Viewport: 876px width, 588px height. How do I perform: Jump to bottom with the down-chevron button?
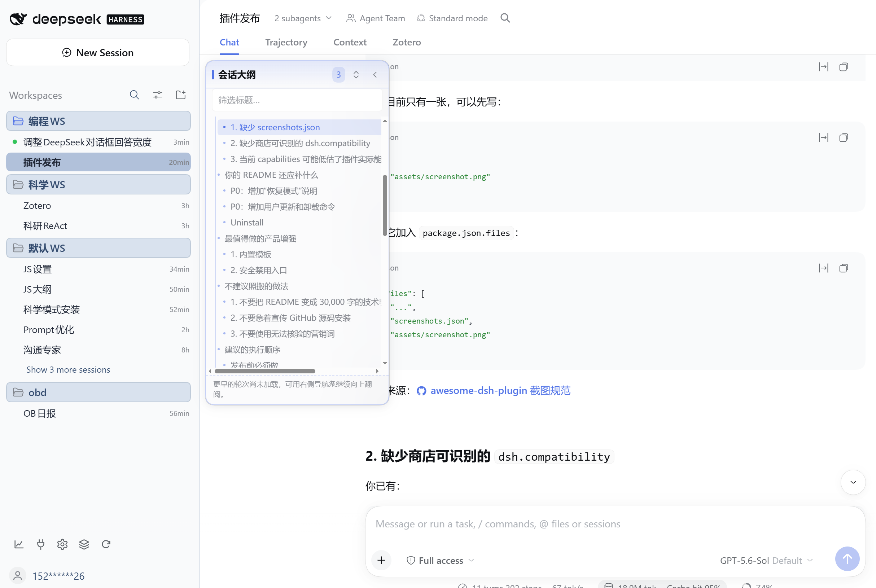point(853,482)
